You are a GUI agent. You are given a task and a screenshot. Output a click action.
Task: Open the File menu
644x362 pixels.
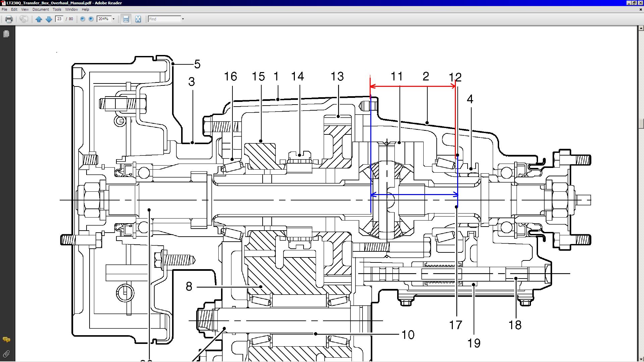[4, 9]
